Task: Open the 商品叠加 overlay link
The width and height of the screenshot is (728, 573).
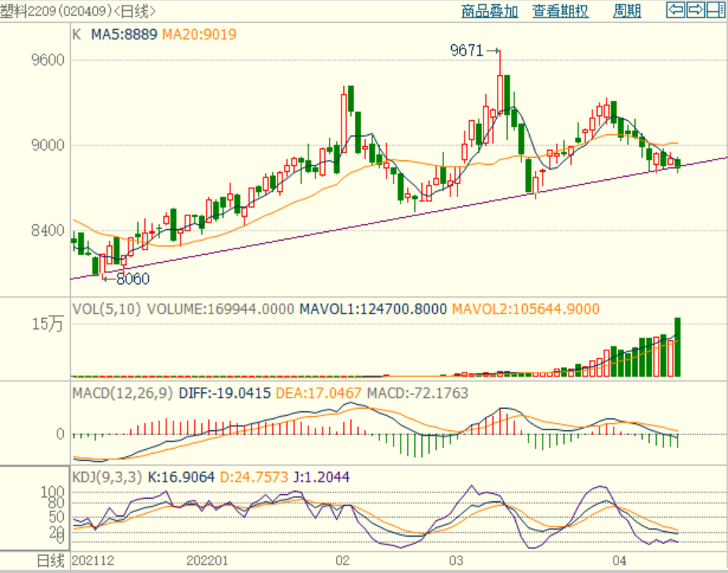Action: (x=490, y=11)
